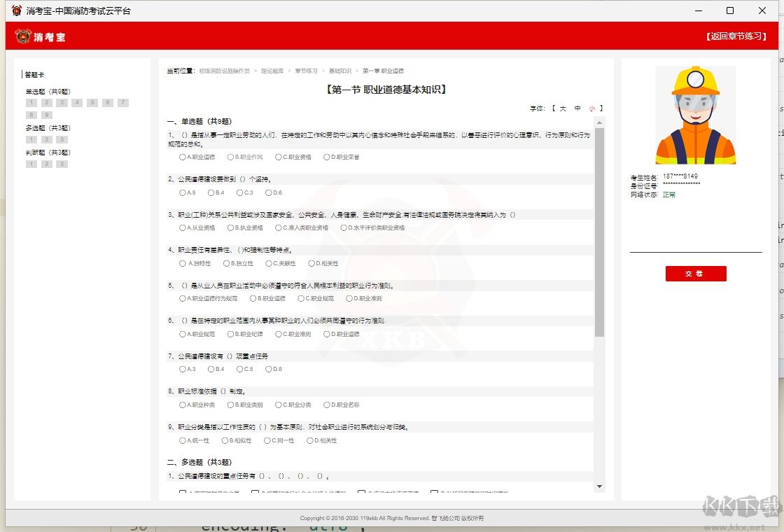Screen dimensions: 784x532
Task: Open the 理论题库 breadcrumb link
Action: tap(272, 70)
